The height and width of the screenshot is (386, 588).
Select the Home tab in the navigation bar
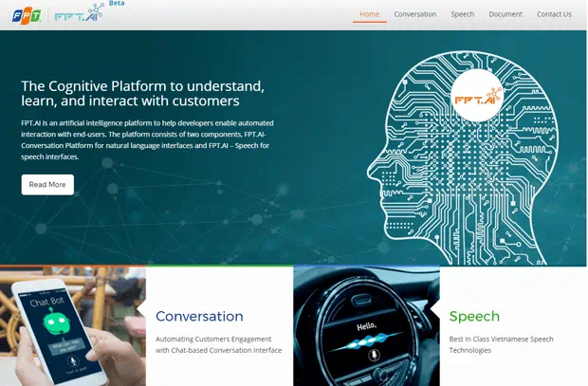tap(369, 14)
